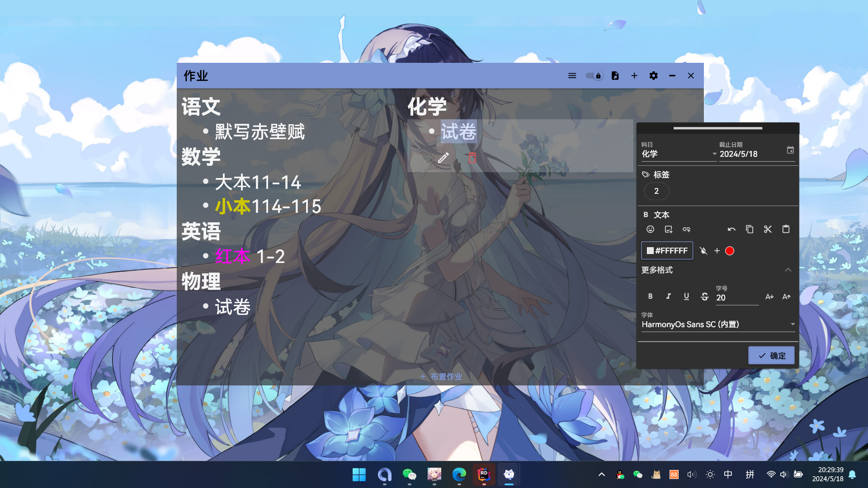Click the 确定 confirm button
868x488 pixels.
click(x=771, y=356)
